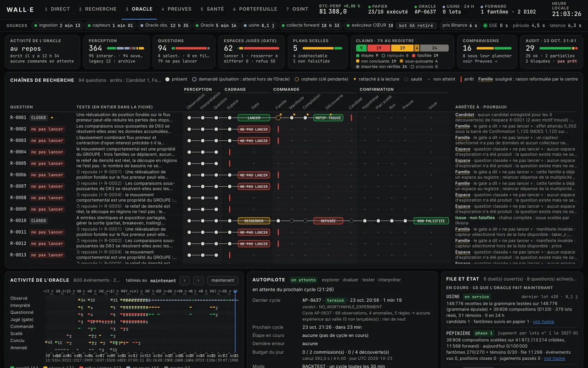Click the Oracle AP-0637 header indicator
The image size is (588, 368).
425,9
